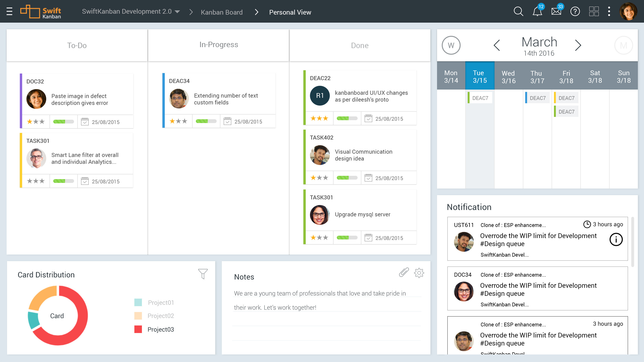Click the Notes attachment paperclip icon

pyautogui.click(x=404, y=272)
